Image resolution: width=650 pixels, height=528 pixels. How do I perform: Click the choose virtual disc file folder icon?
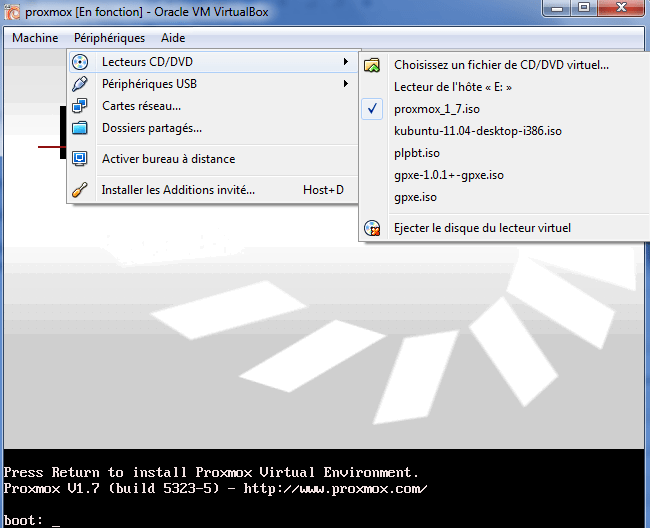(372, 65)
